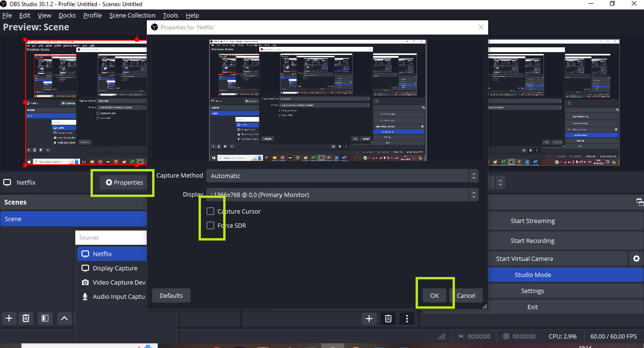Viewport: 644px width, 348px height.
Task: Click the 'CPU: 2.9%' status text
Action: click(562, 336)
